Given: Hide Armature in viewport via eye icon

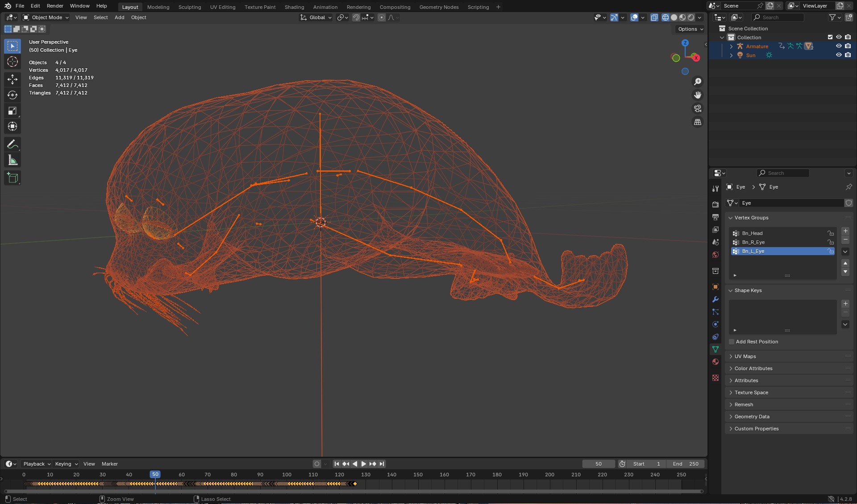Looking at the screenshot, I should tap(839, 46).
